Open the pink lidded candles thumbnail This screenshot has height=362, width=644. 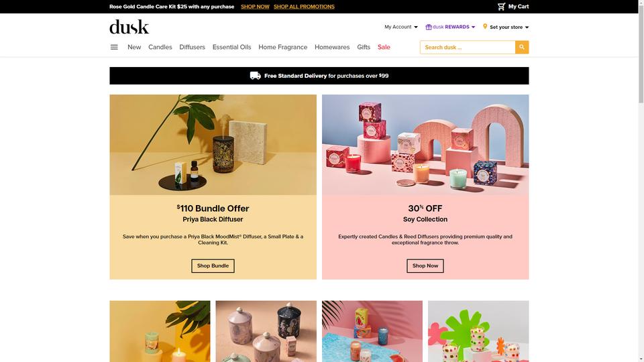(266, 331)
